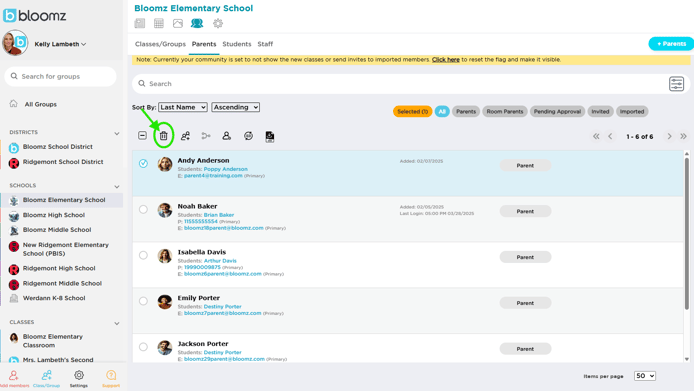Open Settings gear in bottom bar
The height and width of the screenshot is (391, 694).
click(79, 378)
